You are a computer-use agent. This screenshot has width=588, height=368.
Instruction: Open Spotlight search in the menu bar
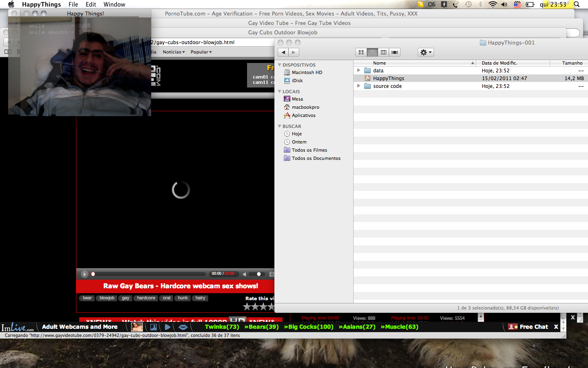point(577,4)
